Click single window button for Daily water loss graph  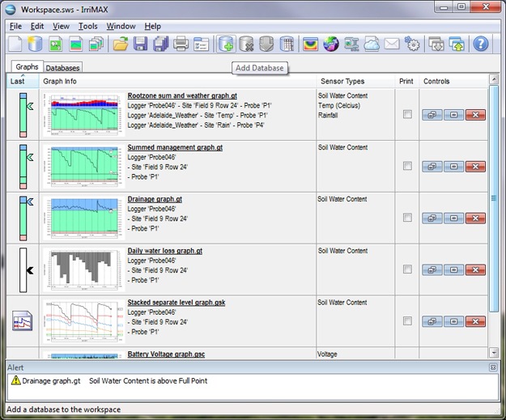click(453, 269)
